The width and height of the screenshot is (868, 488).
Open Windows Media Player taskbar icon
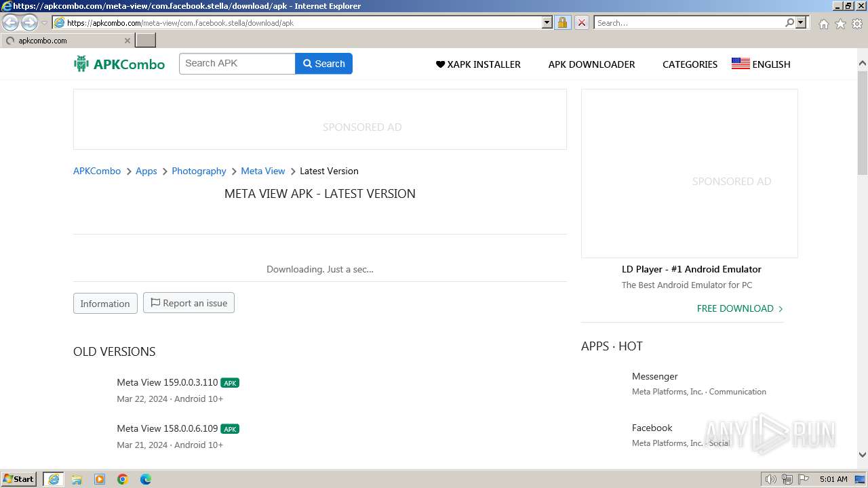point(100,479)
